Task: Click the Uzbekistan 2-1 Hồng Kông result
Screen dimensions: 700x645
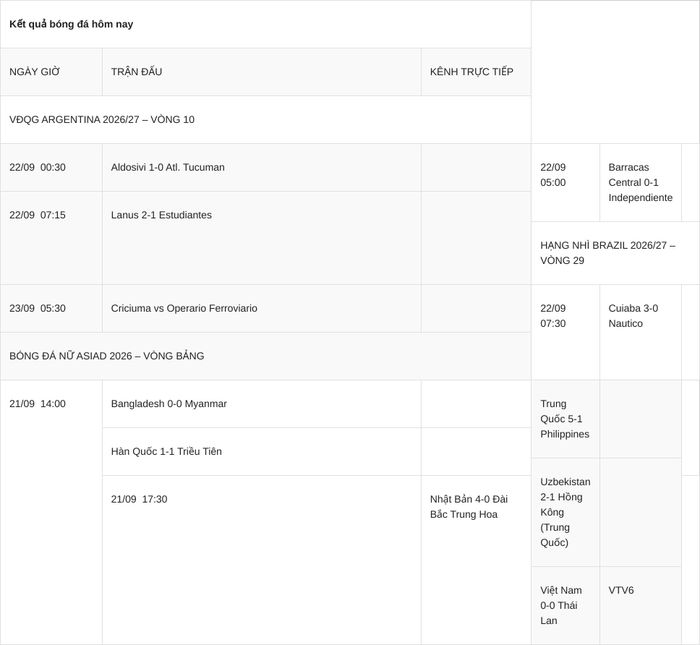Action: (565, 512)
